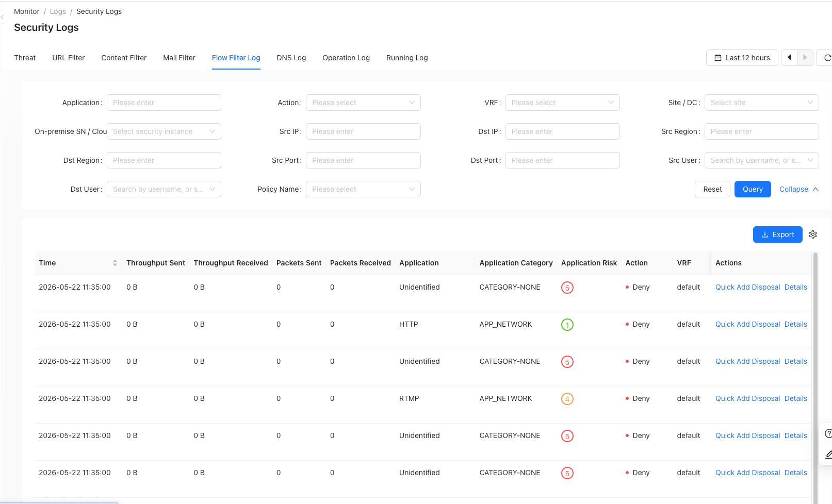The height and width of the screenshot is (504, 832).
Task: Switch to the DNS Log tab
Action: [291, 58]
